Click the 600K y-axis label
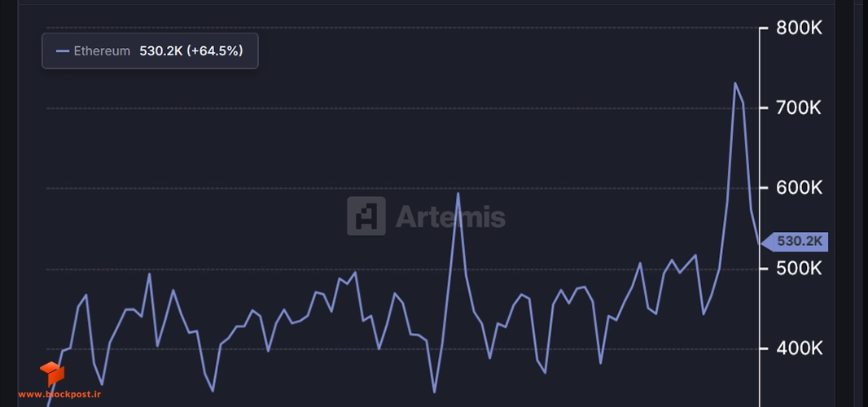 point(800,188)
